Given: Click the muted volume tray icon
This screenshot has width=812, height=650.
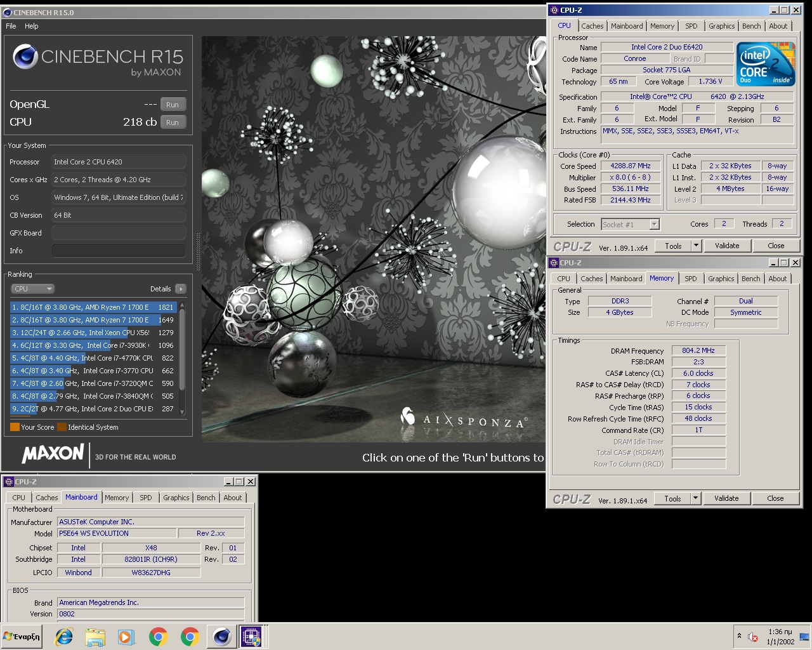Looking at the screenshot, I should [753, 637].
